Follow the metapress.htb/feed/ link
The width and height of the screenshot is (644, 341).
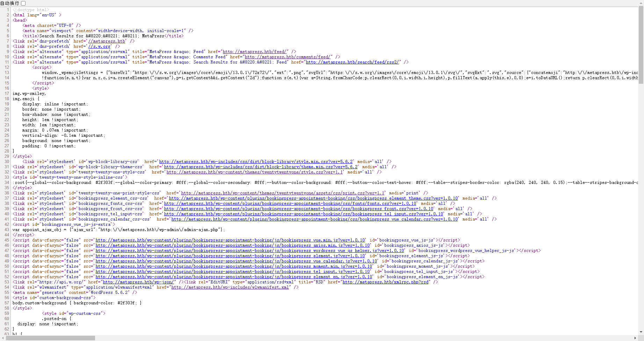point(255,52)
